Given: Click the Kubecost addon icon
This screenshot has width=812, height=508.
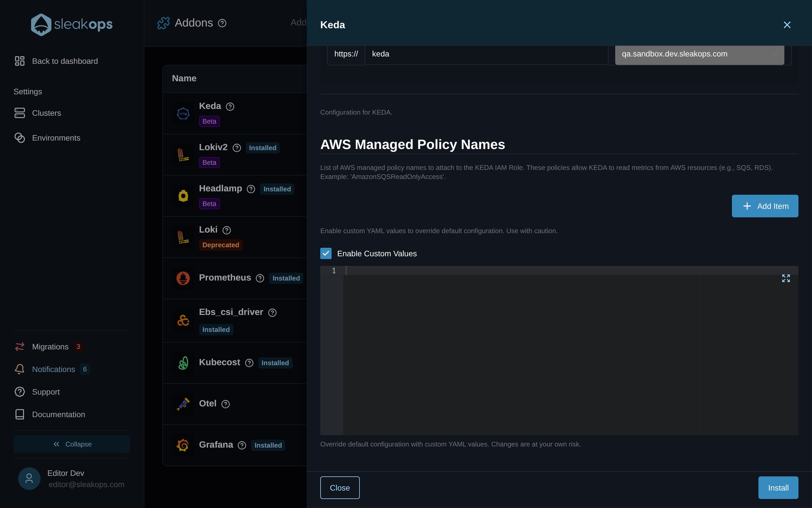Looking at the screenshot, I should pyautogui.click(x=183, y=363).
